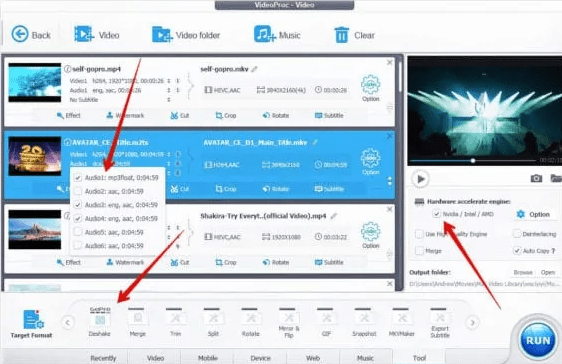The height and width of the screenshot is (364, 562).
Task: Select the Split tool
Action: coord(213,322)
